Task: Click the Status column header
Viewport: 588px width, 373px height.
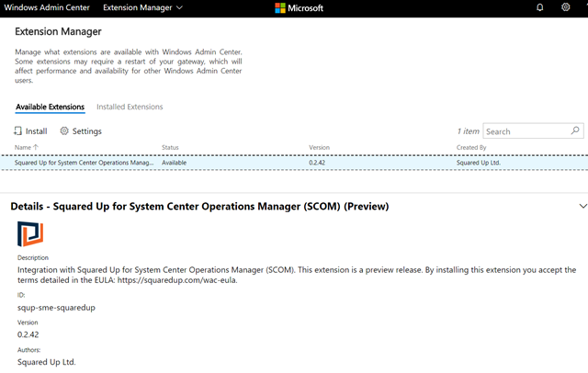Action: point(170,147)
